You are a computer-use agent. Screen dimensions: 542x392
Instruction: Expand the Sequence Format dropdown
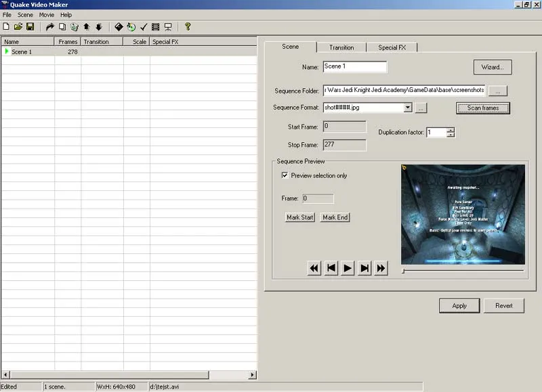click(x=407, y=108)
